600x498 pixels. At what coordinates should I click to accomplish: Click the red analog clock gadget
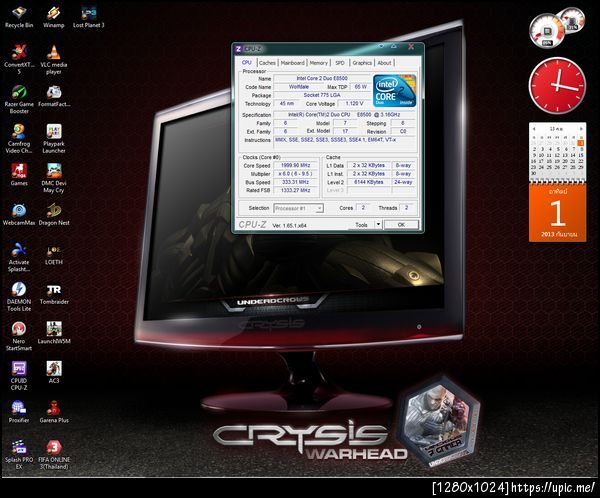[558, 86]
